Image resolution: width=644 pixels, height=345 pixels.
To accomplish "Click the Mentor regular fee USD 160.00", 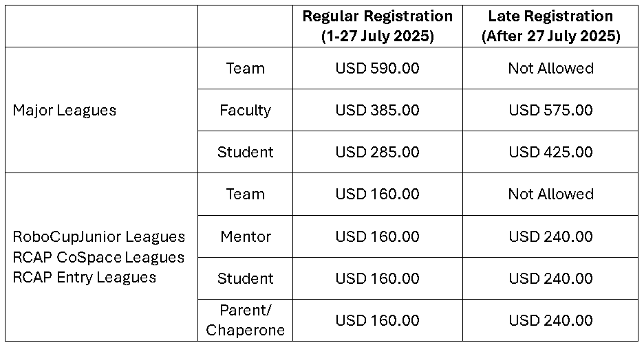I will tap(377, 236).
